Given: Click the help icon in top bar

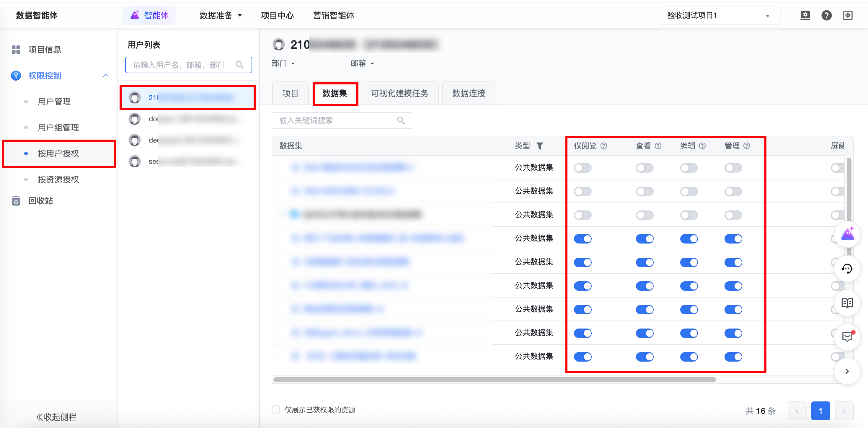Looking at the screenshot, I should coord(826,16).
